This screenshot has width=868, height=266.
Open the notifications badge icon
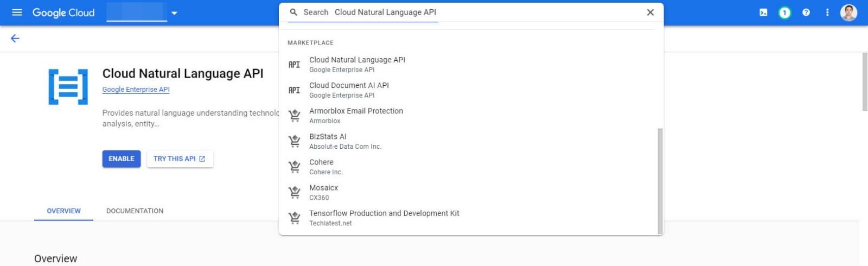click(784, 12)
